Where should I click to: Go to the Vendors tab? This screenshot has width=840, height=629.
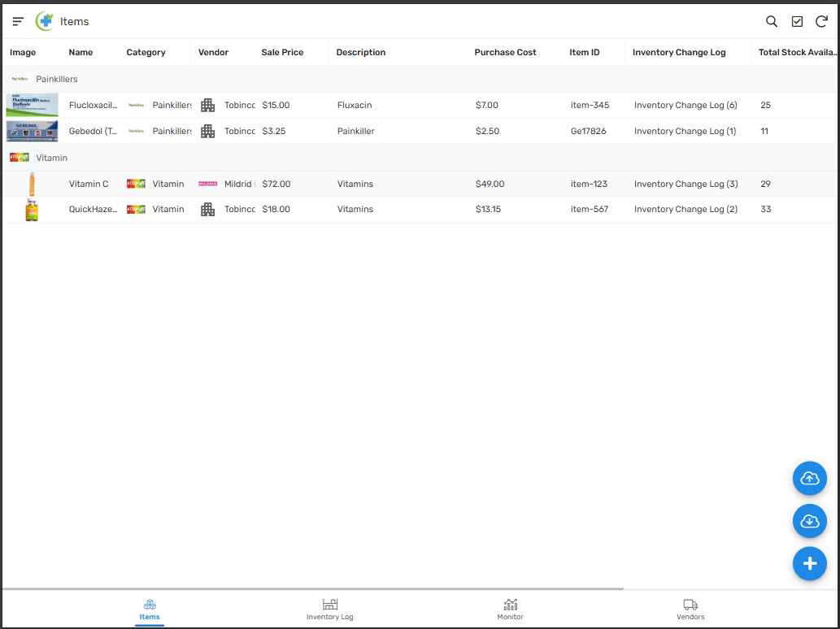click(x=690, y=609)
